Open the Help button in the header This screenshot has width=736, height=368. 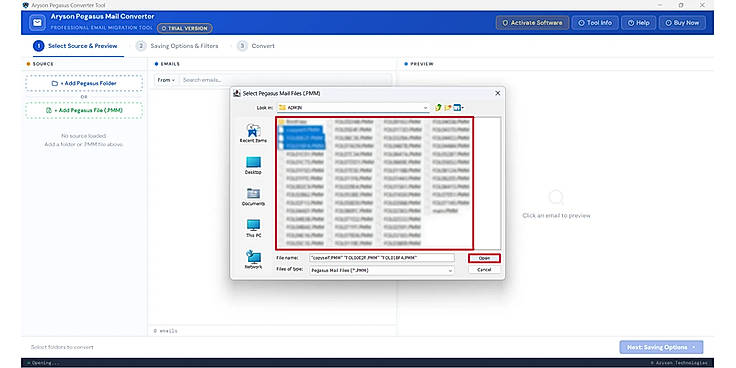(638, 23)
